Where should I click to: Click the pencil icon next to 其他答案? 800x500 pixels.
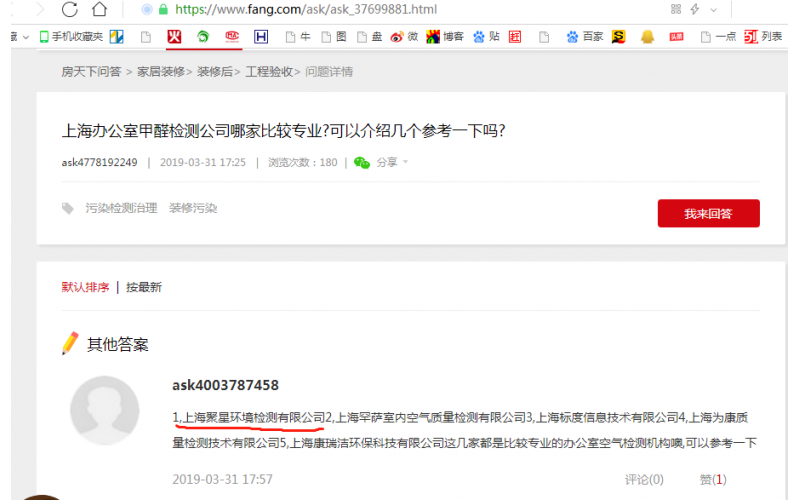(x=70, y=343)
